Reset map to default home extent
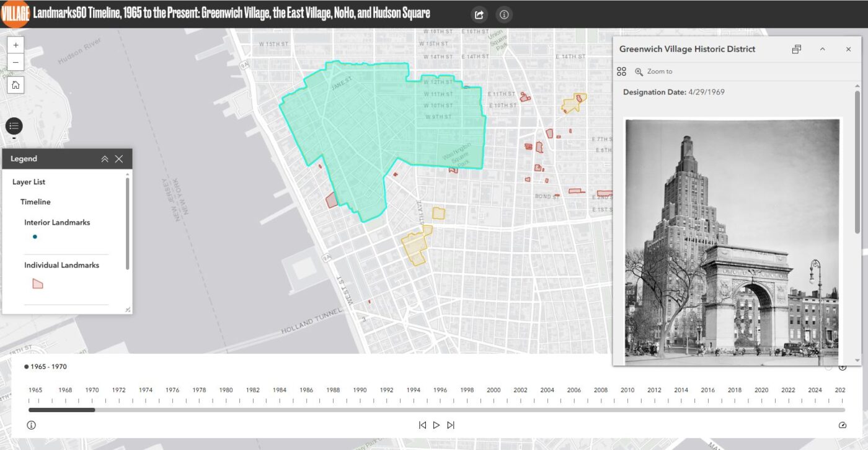The image size is (868, 450). coord(15,85)
